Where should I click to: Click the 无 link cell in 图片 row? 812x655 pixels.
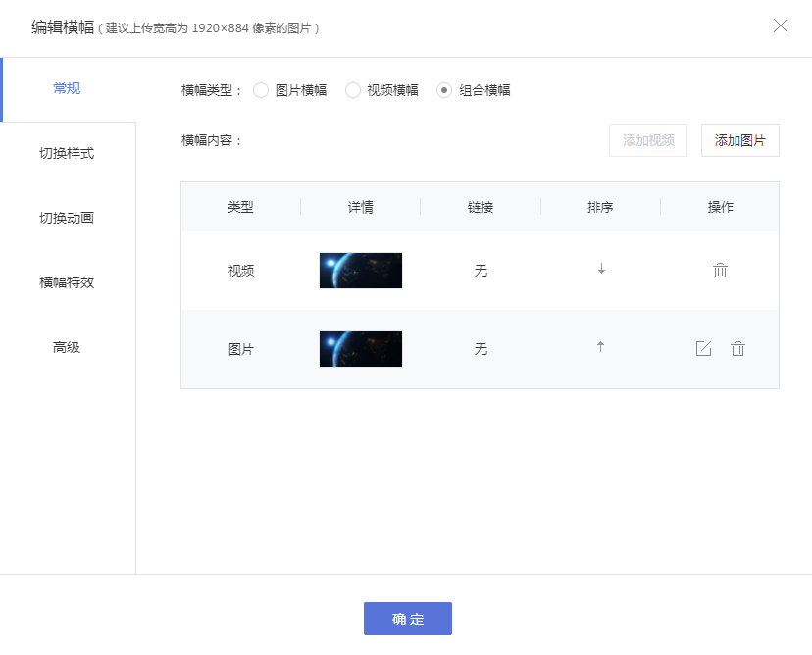[x=481, y=349]
